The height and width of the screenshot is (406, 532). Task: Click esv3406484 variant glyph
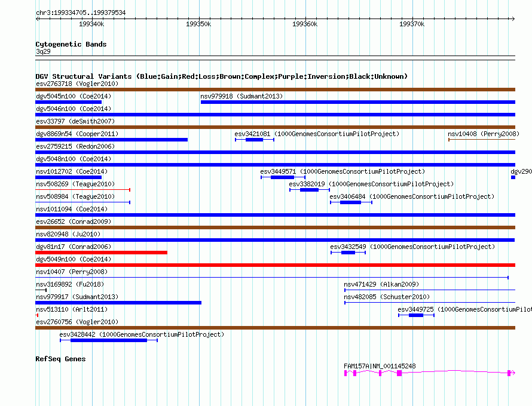pos(351,202)
